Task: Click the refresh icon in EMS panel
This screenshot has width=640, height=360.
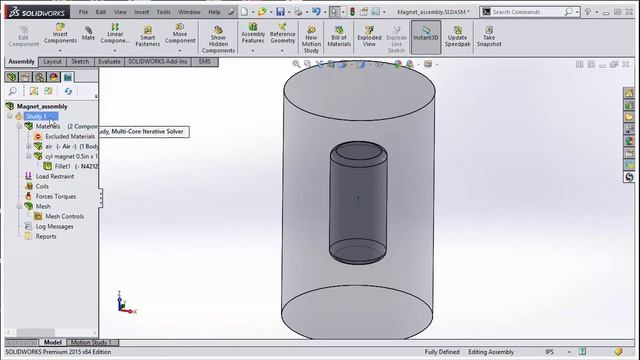Action: click(x=68, y=91)
